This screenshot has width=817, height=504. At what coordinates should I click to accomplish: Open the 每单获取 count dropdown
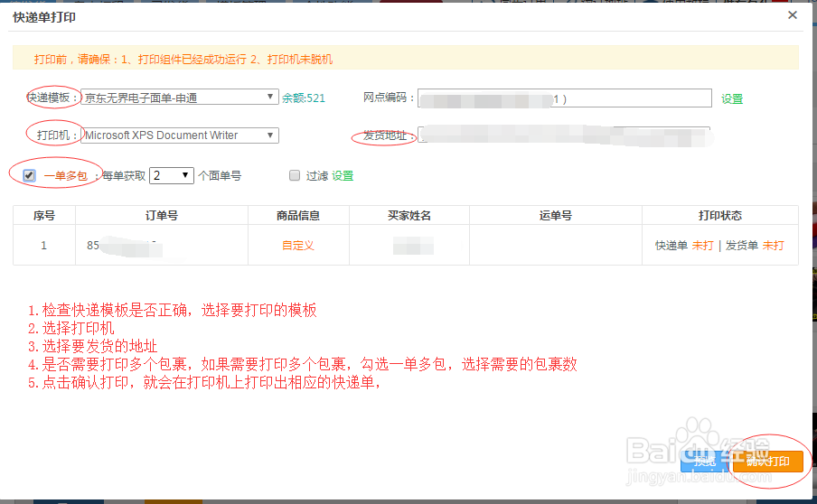click(172, 175)
